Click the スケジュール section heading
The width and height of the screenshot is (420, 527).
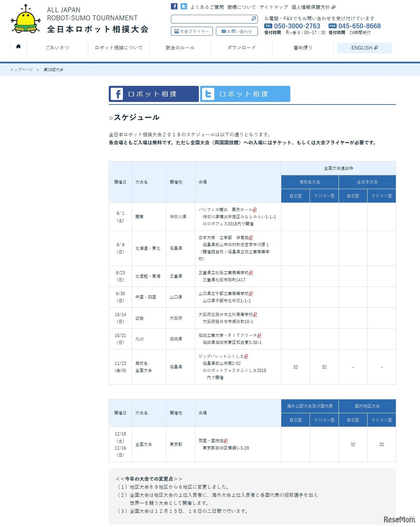(x=136, y=117)
